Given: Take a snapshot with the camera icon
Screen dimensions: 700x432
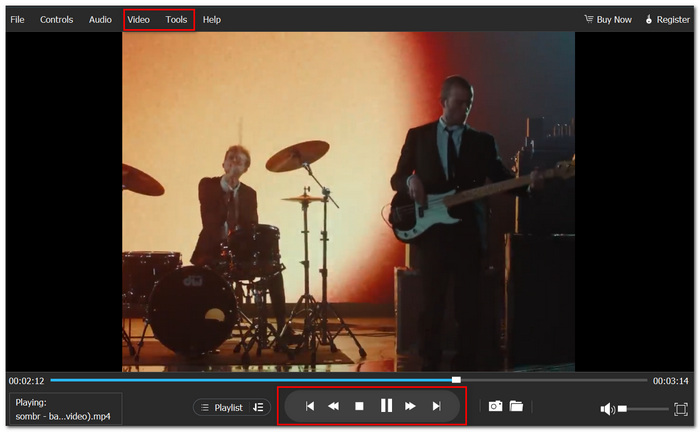Looking at the screenshot, I should [495, 406].
